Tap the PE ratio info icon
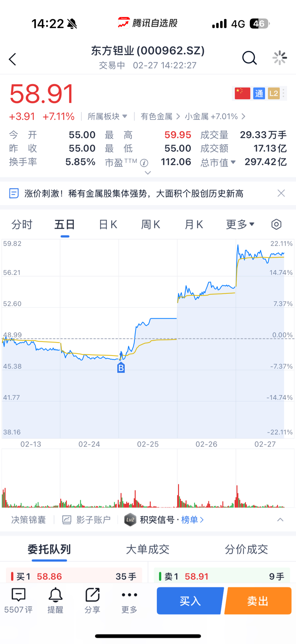296x644 pixels. [144, 163]
